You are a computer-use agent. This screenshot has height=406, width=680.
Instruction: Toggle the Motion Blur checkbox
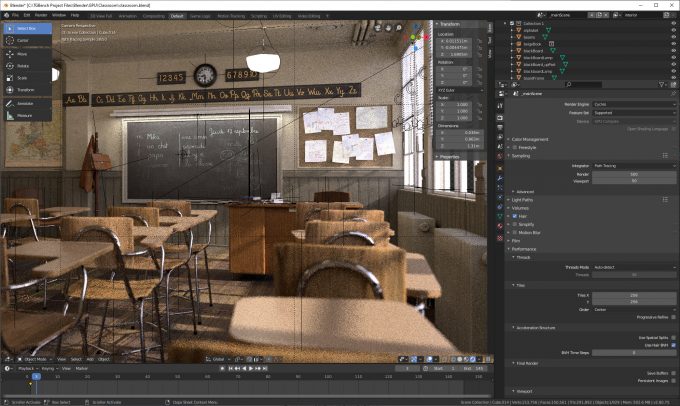(x=516, y=234)
